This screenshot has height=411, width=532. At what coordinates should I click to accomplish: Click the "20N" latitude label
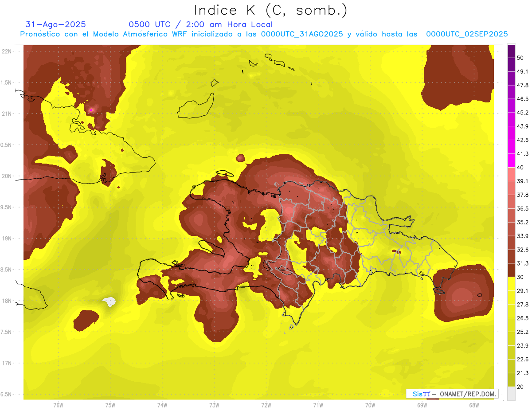(7, 176)
